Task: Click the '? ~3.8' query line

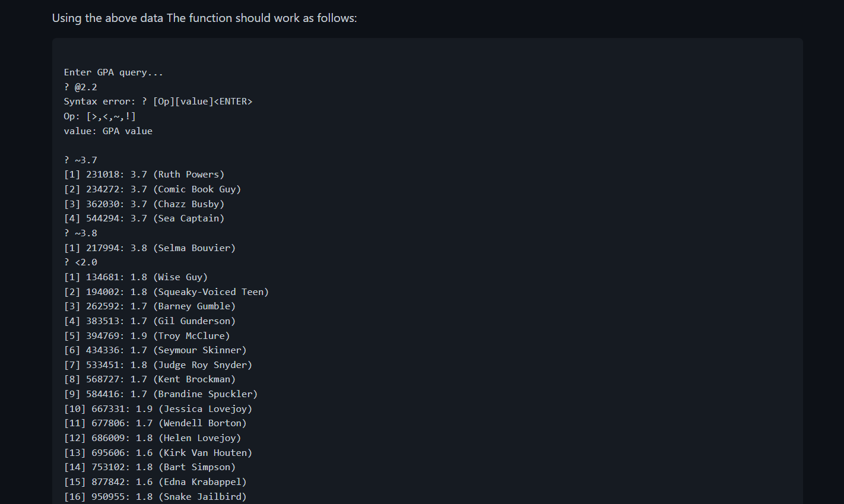Action: coord(81,233)
